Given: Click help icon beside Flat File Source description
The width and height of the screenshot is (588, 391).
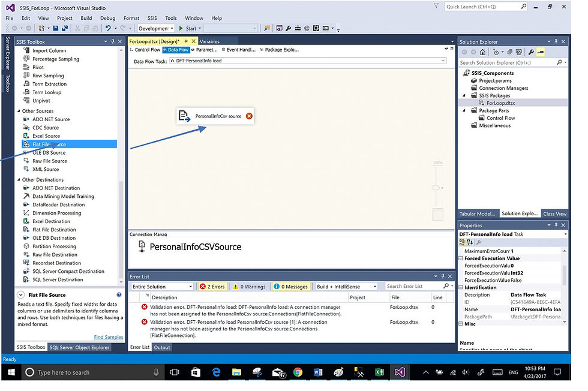Looking at the screenshot, I should pyautogui.click(x=119, y=295).
